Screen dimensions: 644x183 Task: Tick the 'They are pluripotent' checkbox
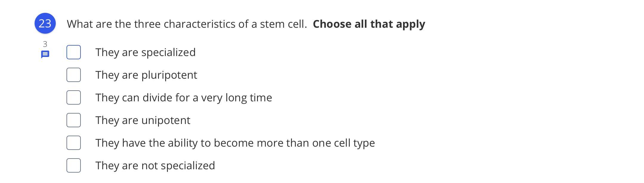tap(74, 75)
